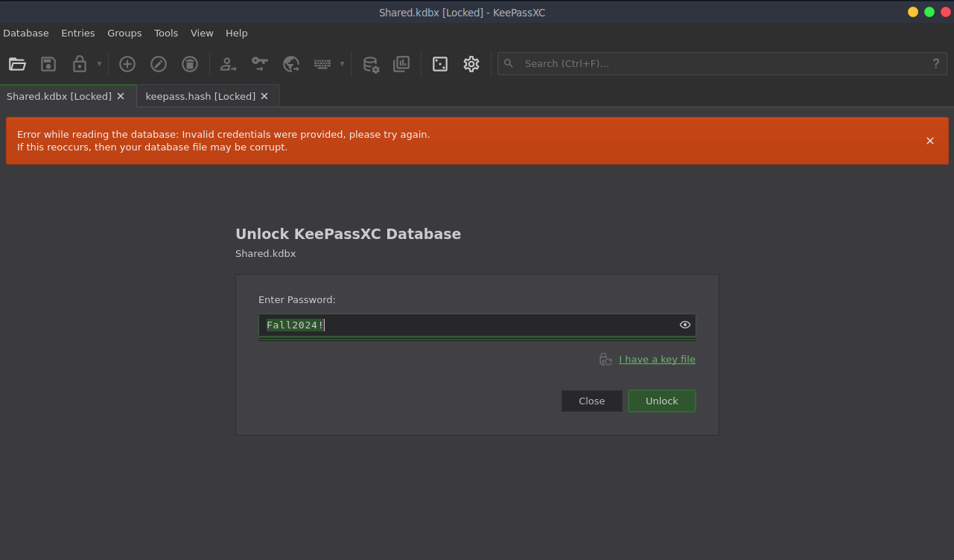Expand the arrow beside the padlock icon
The image size is (954, 560).
tap(99, 64)
